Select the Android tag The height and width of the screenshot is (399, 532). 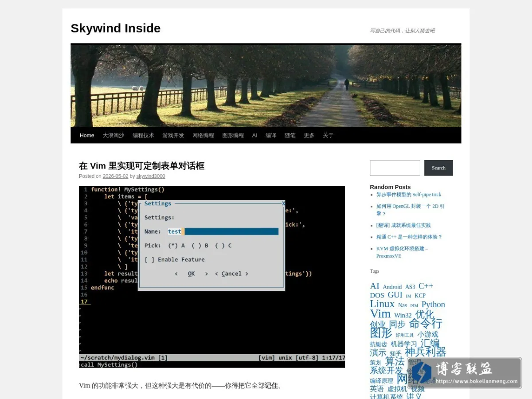[392, 287]
